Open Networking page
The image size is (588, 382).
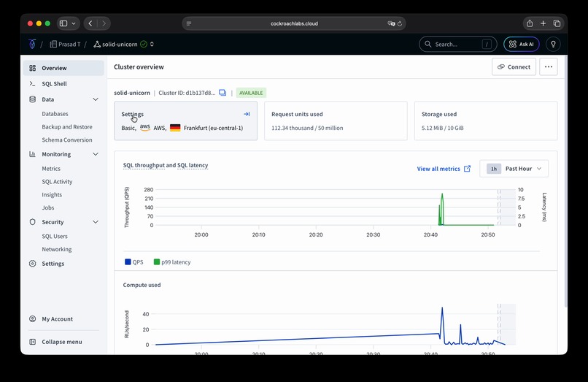(x=57, y=249)
